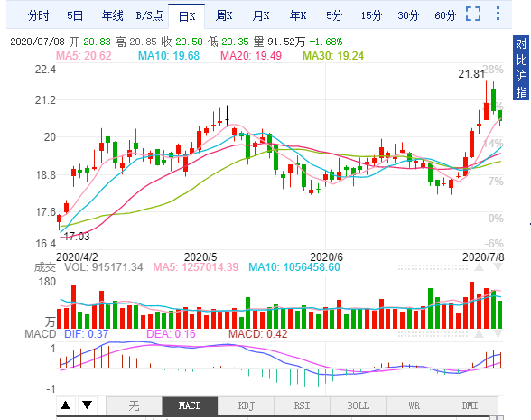Switch to the 5日 tab
The height and width of the screenshot is (420, 531).
[x=75, y=15]
